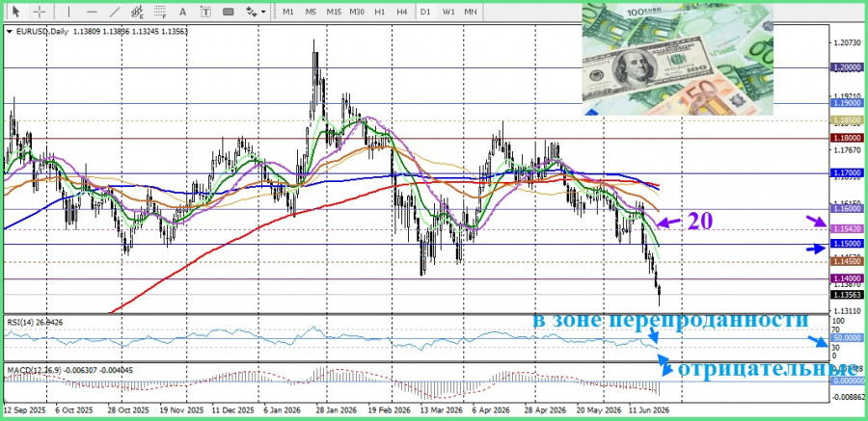Image resolution: width=868 pixels, height=421 pixels.
Task: Select the horizontal line tool
Action: (92, 11)
